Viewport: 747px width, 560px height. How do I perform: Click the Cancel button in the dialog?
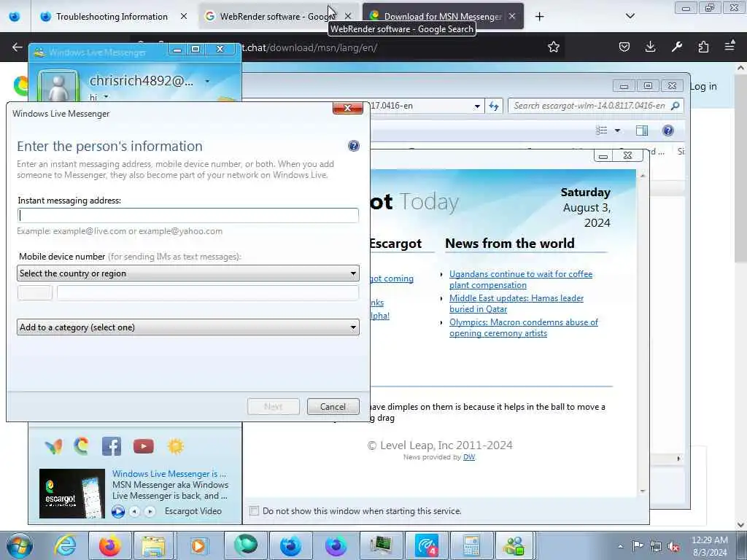[333, 407]
